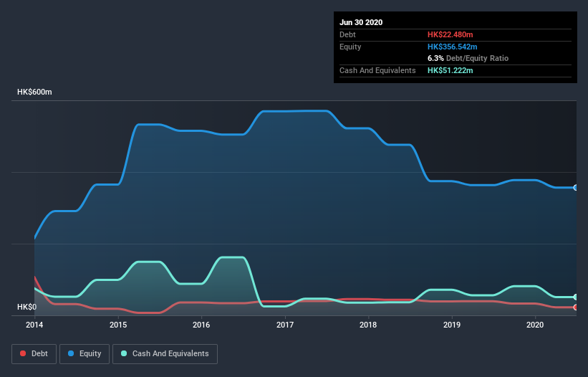Click the Equity label in the tooltip
This screenshot has width=588, height=377.
pyautogui.click(x=350, y=47)
